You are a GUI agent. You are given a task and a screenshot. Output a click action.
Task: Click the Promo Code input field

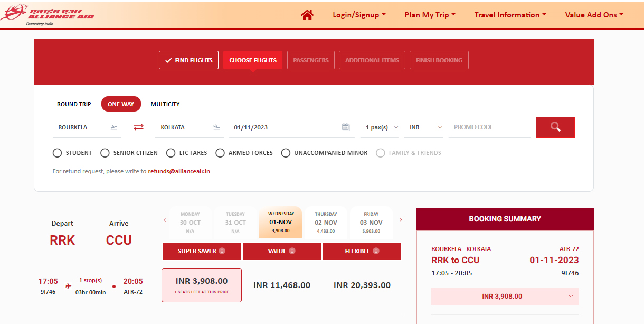coord(489,127)
